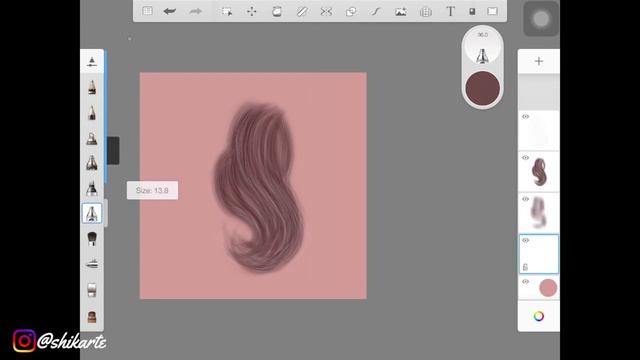Pick the second pencil brush in palette

92,112
